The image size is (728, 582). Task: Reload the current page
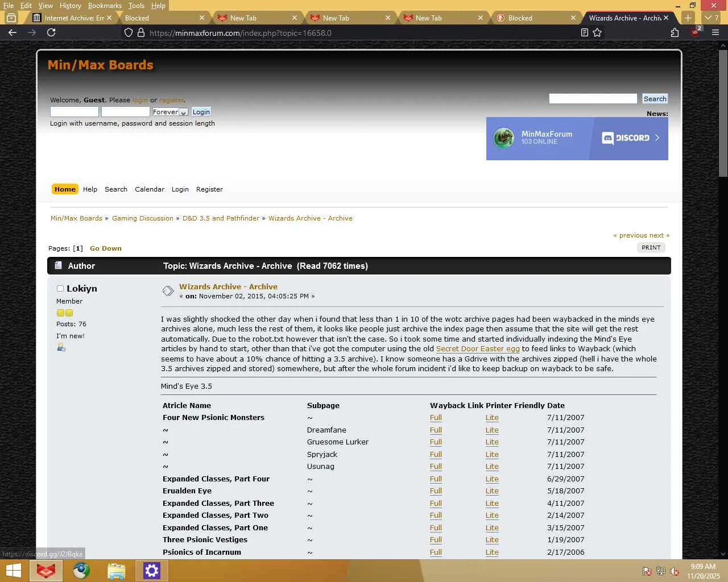click(x=51, y=32)
